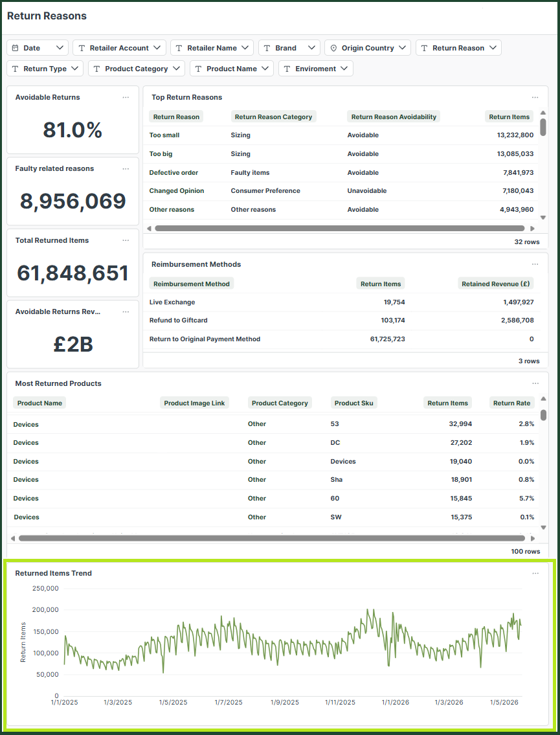
Task: Sort by Return Reason Category column header
Action: (273, 117)
